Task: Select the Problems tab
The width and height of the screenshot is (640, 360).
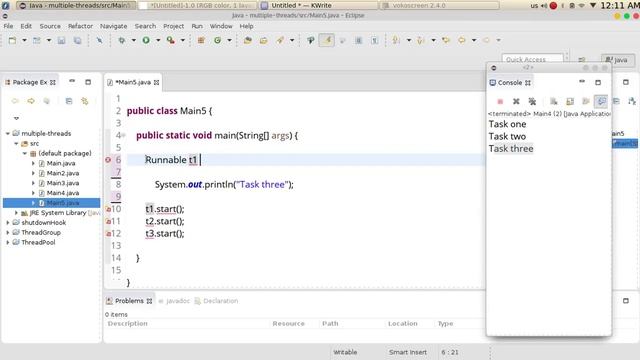Action: click(x=129, y=301)
